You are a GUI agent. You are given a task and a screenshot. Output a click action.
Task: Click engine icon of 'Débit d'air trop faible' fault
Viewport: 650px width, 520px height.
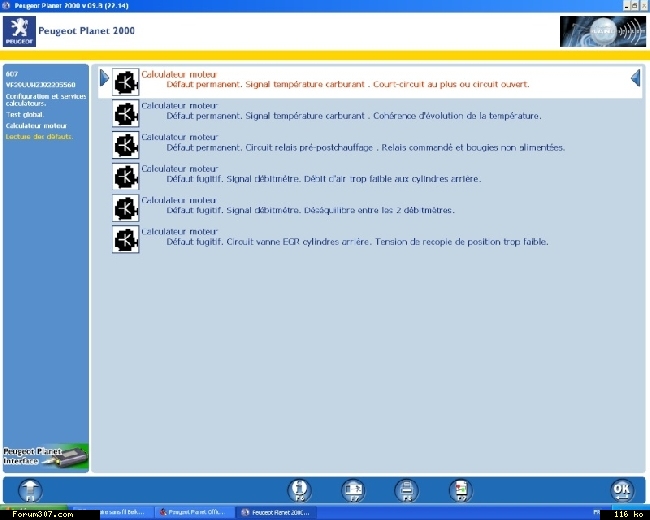point(126,177)
